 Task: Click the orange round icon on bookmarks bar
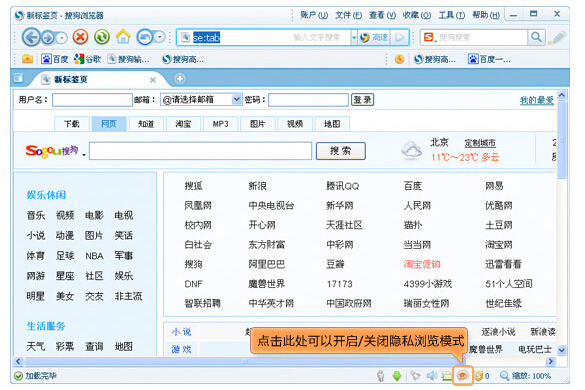(x=399, y=59)
